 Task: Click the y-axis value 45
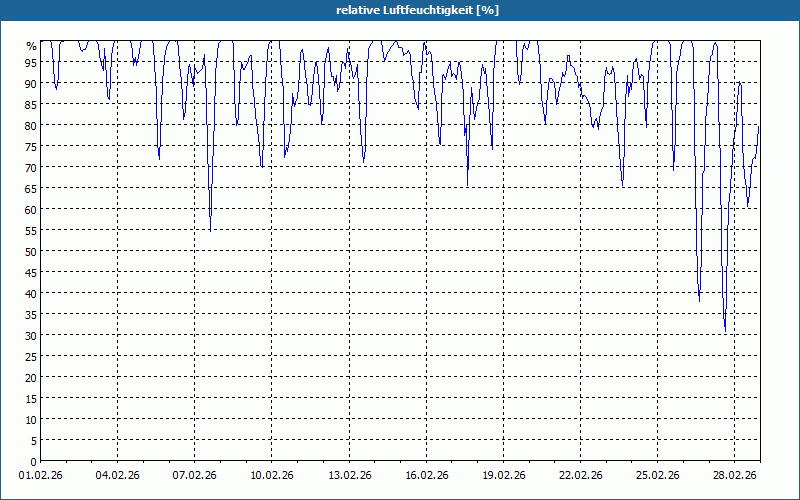[x=31, y=272]
